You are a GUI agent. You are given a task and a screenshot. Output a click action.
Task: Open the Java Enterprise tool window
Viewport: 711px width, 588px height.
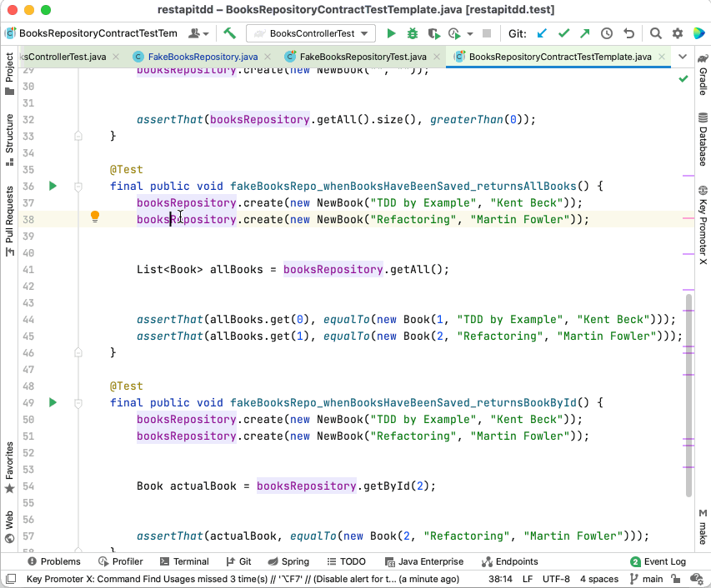click(424, 561)
